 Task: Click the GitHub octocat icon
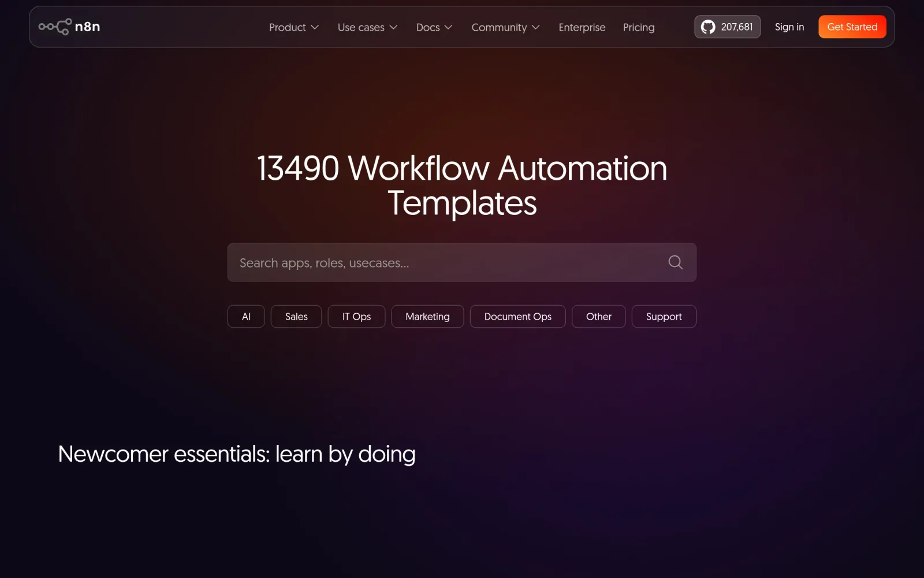(x=708, y=27)
